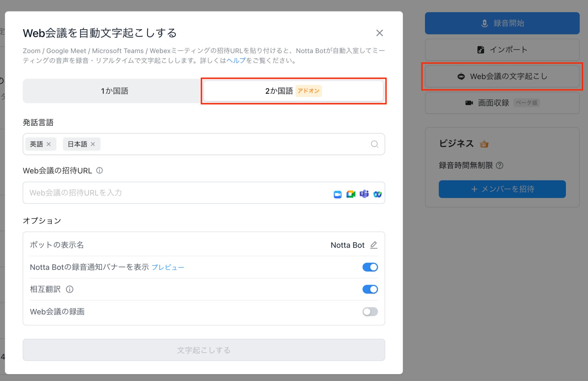Image resolution: width=588 pixels, height=381 pixels.
Task: Disable Notta Bot recording notification banner toggle
Action: (370, 267)
